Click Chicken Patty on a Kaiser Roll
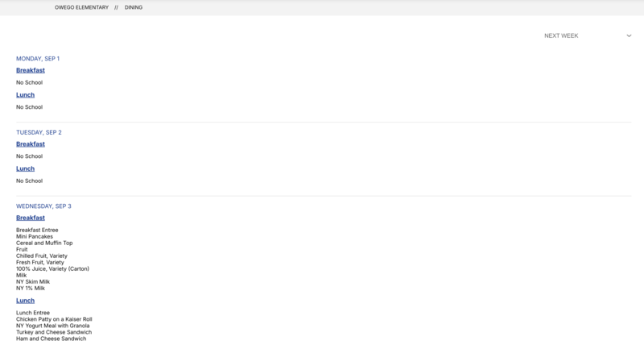Screen dimensions: 644x341 click(54, 319)
